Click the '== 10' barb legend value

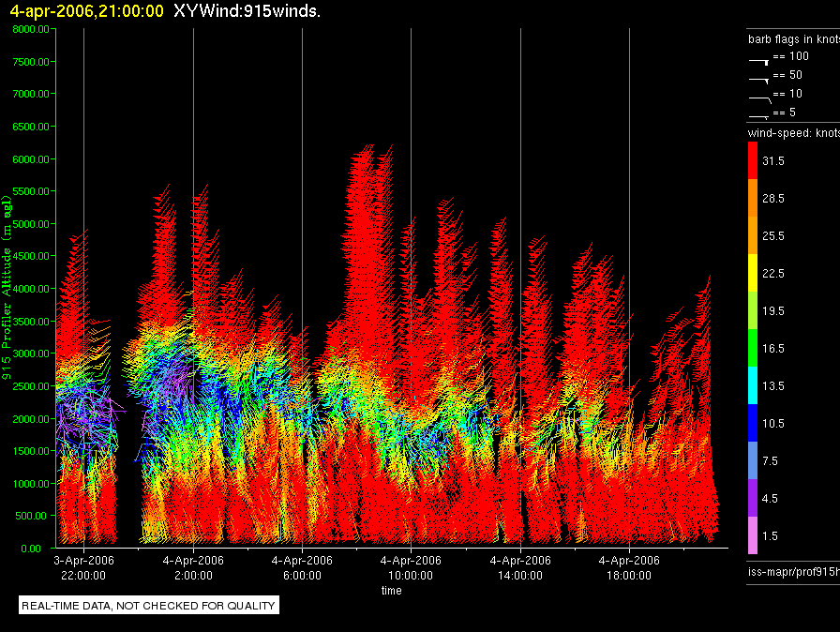pos(787,94)
